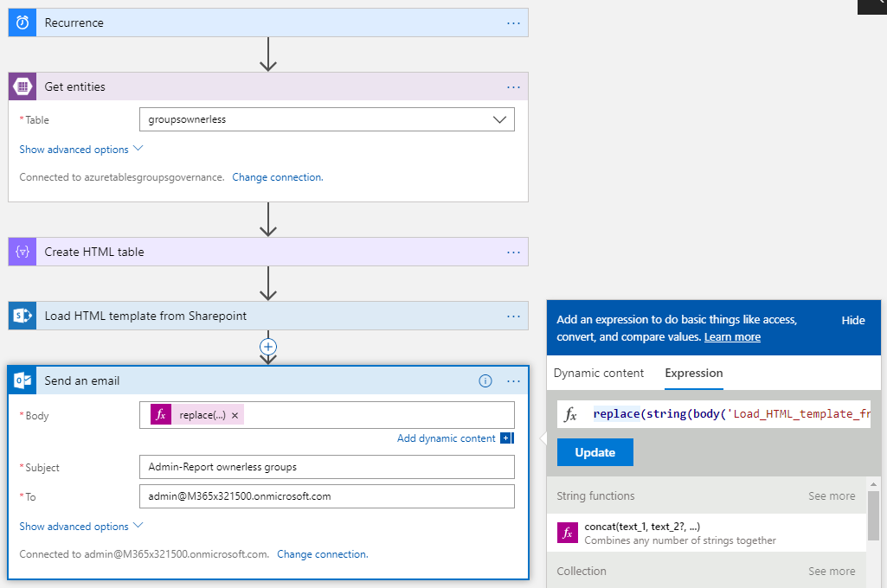Click the Recurrence clock icon
This screenshot has width=887, height=588.
22,22
